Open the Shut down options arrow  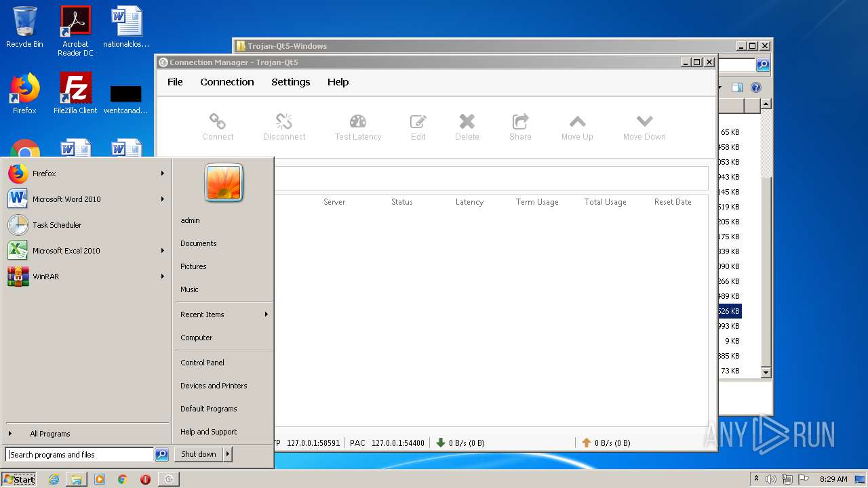[228, 454]
